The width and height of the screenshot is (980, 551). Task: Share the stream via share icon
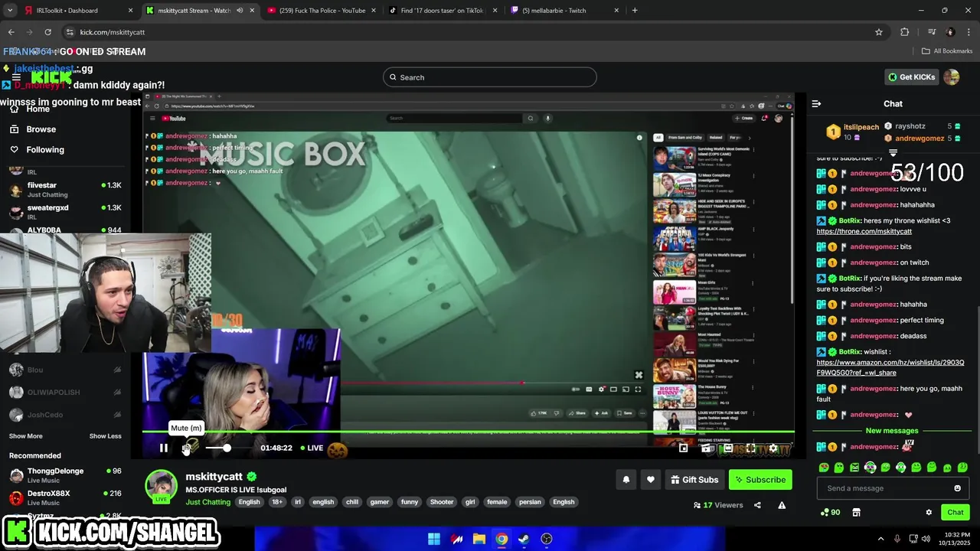[757, 505]
